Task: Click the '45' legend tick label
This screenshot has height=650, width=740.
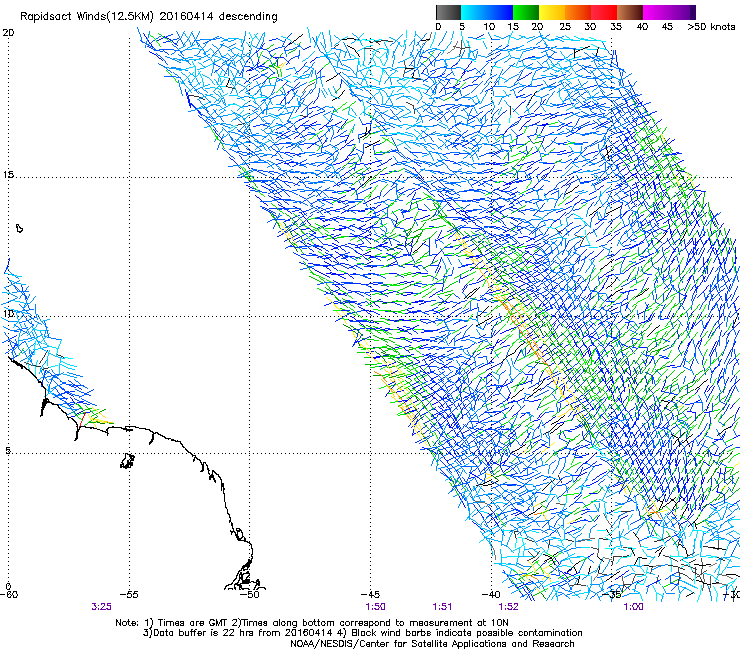Action: coord(667,27)
